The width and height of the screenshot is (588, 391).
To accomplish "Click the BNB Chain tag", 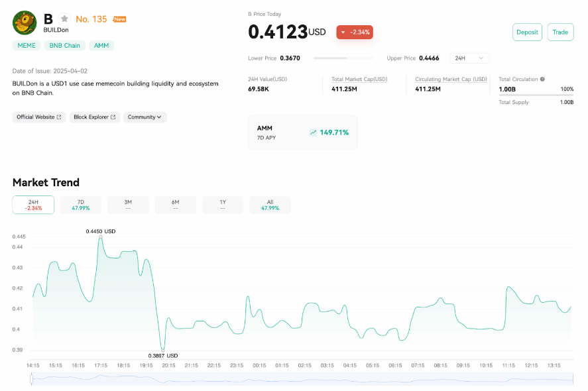I will 64,45.
